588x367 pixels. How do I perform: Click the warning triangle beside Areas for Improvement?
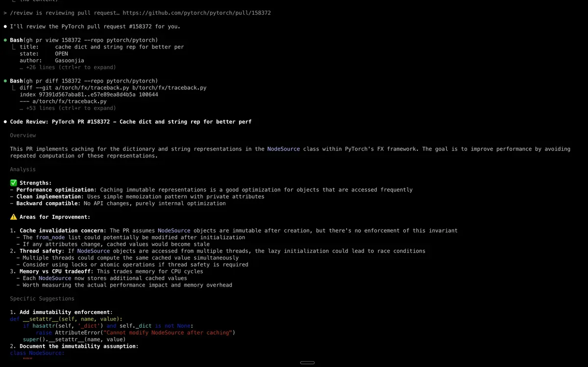coord(13,217)
